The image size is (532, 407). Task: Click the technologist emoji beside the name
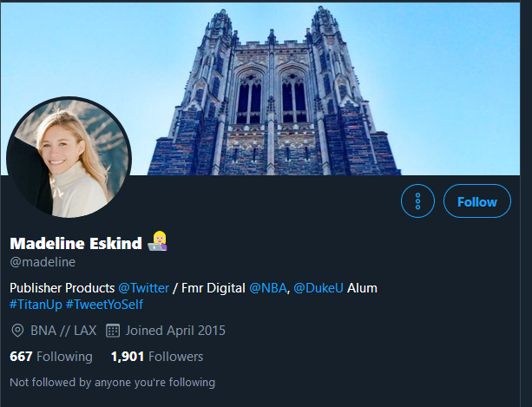[159, 242]
